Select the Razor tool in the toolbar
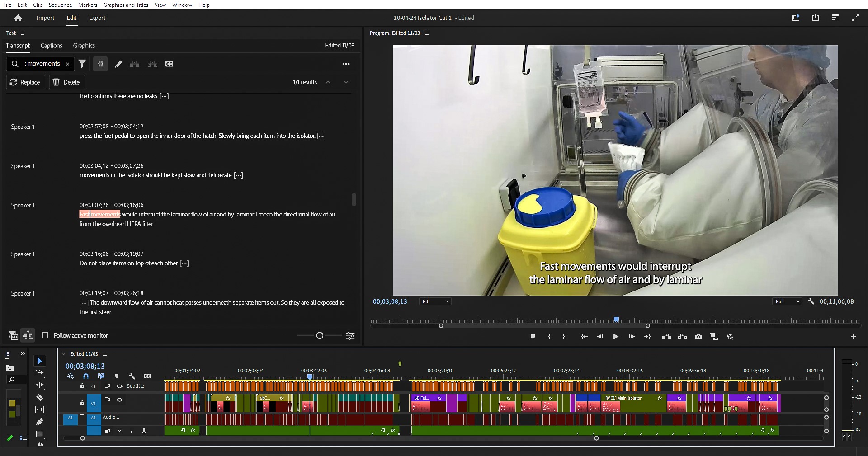This screenshot has height=456, width=868. point(40,398)
